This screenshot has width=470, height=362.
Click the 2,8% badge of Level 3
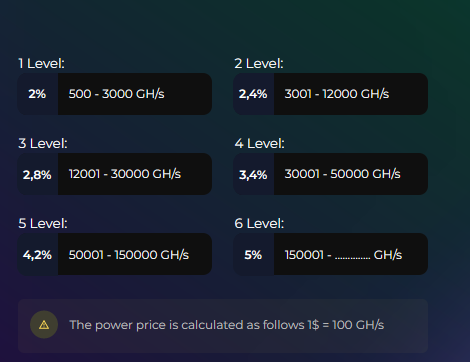point(37,174)
